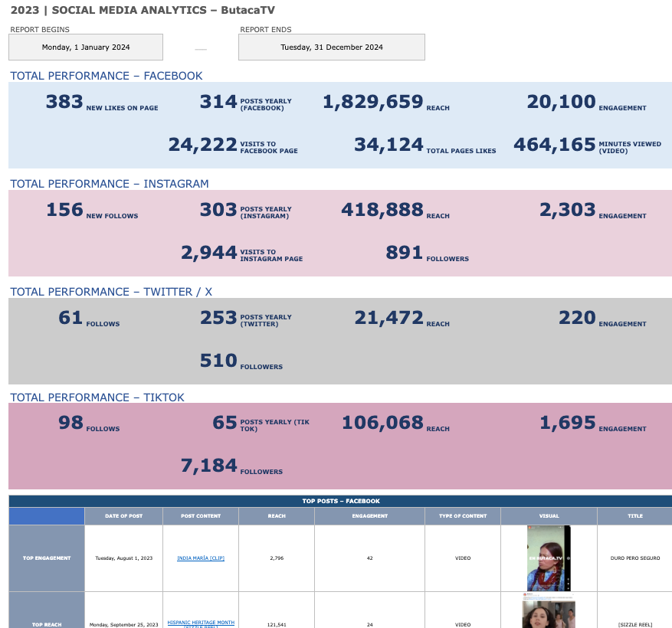This screenshot has width=672, height=628.
Task: Click the date "Monday, September 25, 2023"
Action: point(124,625)
